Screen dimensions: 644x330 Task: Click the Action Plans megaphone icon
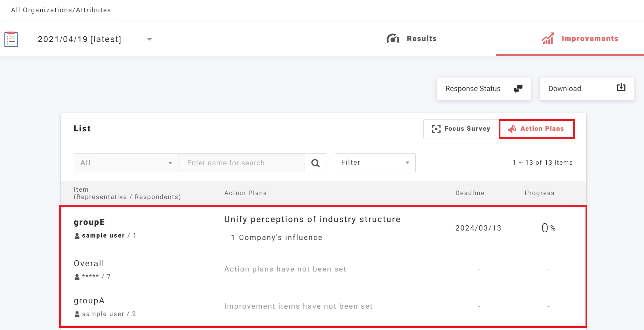(x=512, y=129)
